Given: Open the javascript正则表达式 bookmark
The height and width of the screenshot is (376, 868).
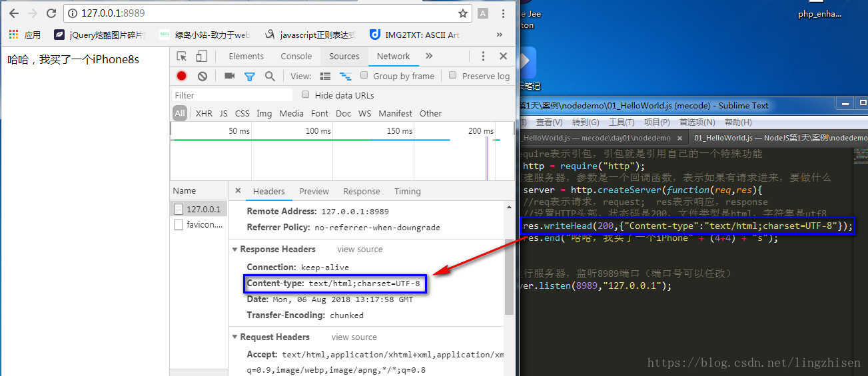Looking at the screenshot, I should 310,35.
